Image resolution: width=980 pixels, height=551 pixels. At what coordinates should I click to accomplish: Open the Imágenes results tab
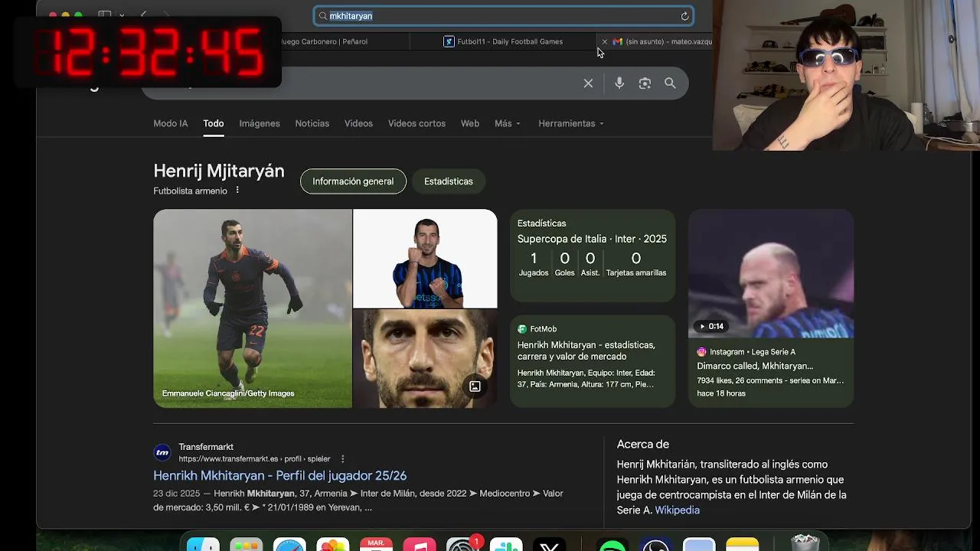click(260, 123)
